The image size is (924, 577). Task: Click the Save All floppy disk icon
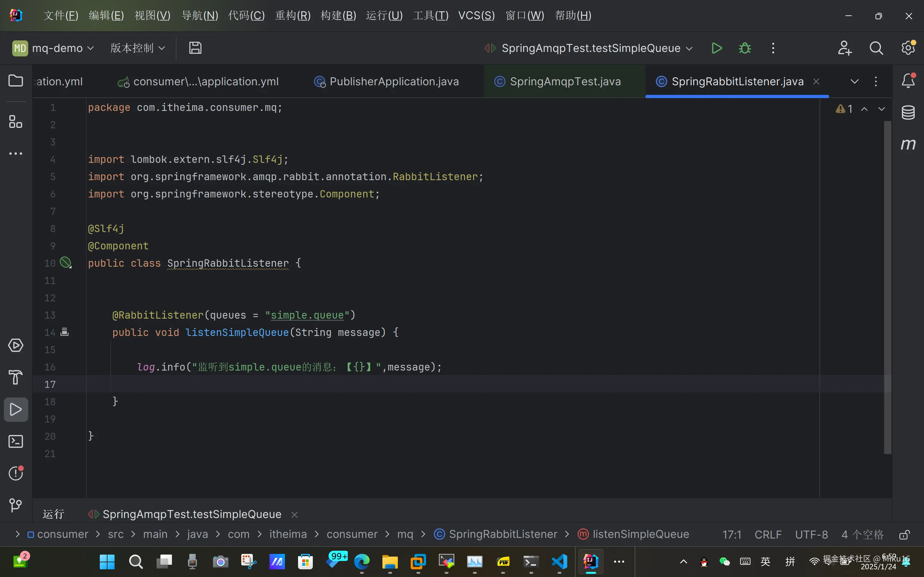coord(195,48)
